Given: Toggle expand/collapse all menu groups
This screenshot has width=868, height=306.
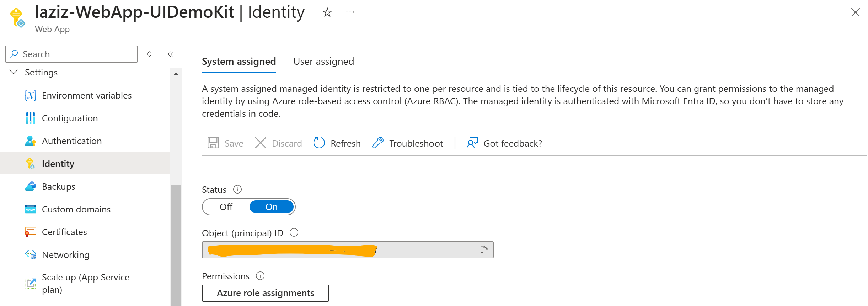Looking at the screenshot, I should (x=149, y=54).
